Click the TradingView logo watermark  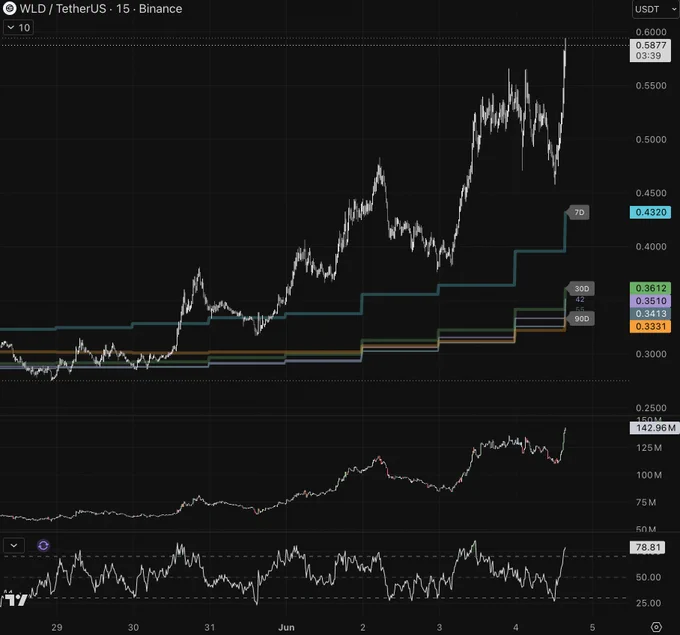(x=14, y=599)
